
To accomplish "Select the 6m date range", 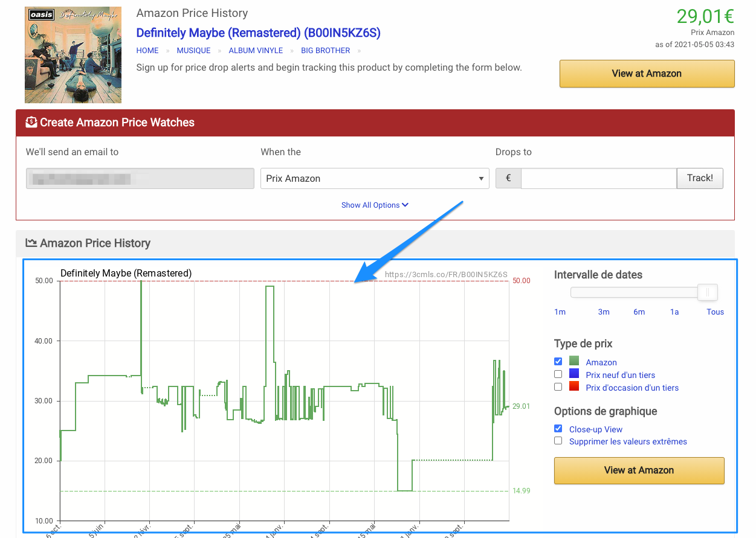I will 639,312.
